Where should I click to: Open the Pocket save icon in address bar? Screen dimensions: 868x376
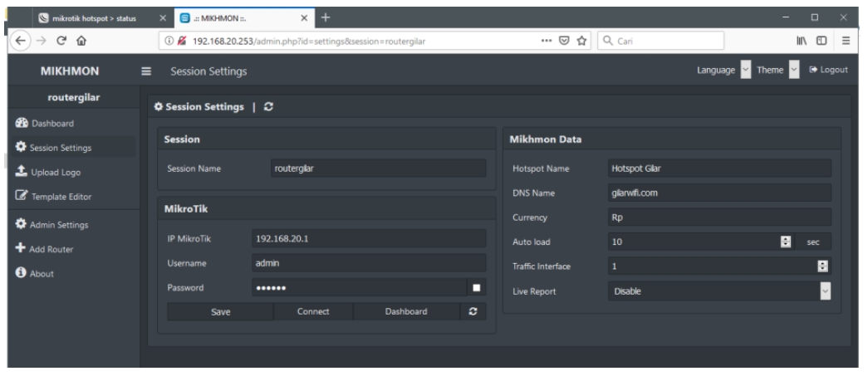(564, 41)
